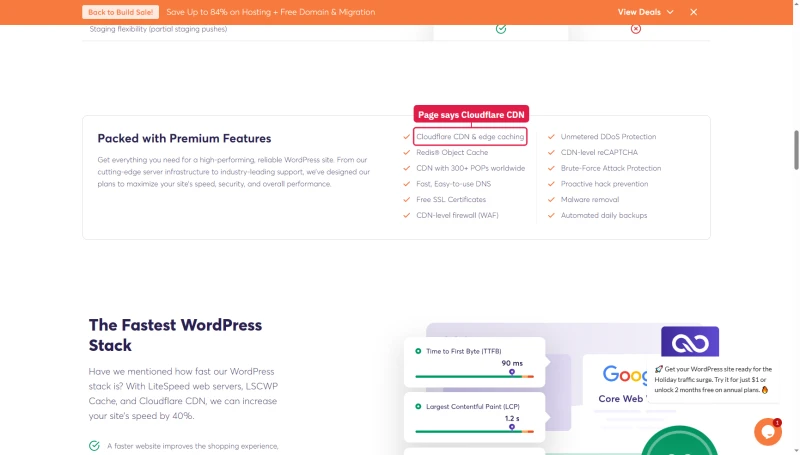Open the View Deals dropdown
800x455 pixels.
(645, 12)
